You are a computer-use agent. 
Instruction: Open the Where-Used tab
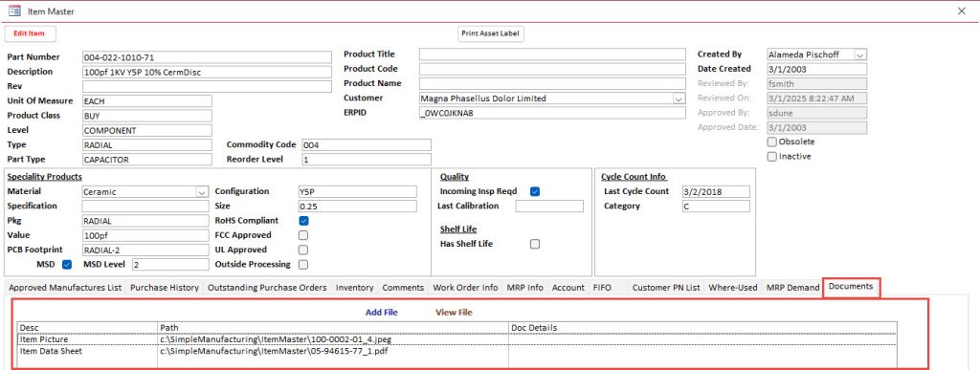coord(732,288)
